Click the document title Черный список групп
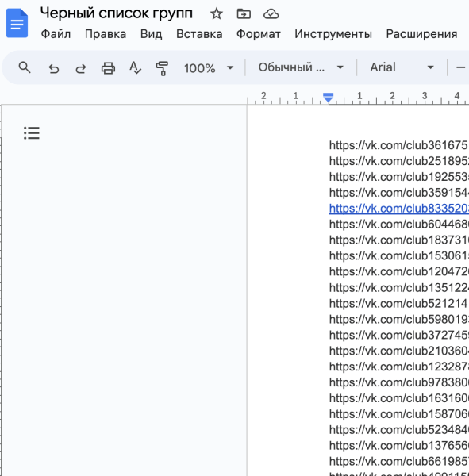 (x=117, y=13)
